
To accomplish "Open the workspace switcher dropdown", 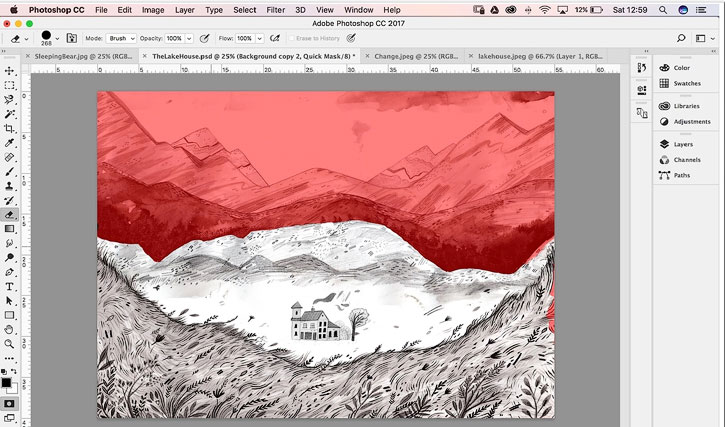I will tap(705, 38).
